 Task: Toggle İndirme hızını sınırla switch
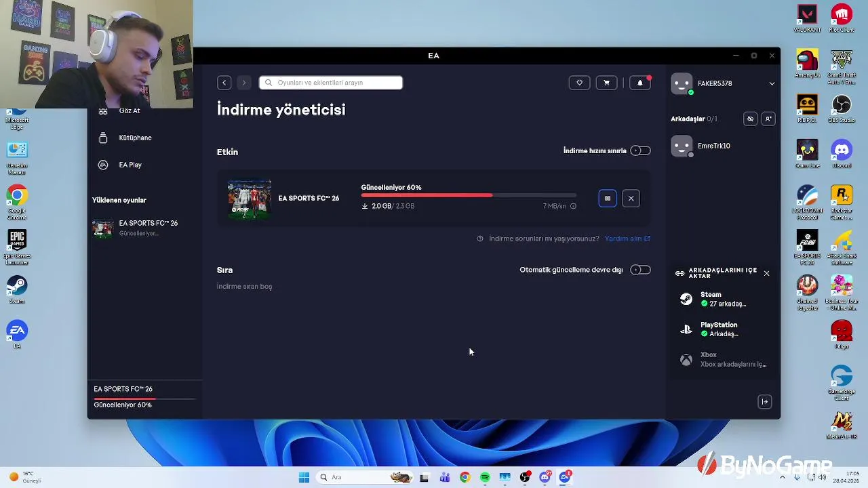click(640, 150)
